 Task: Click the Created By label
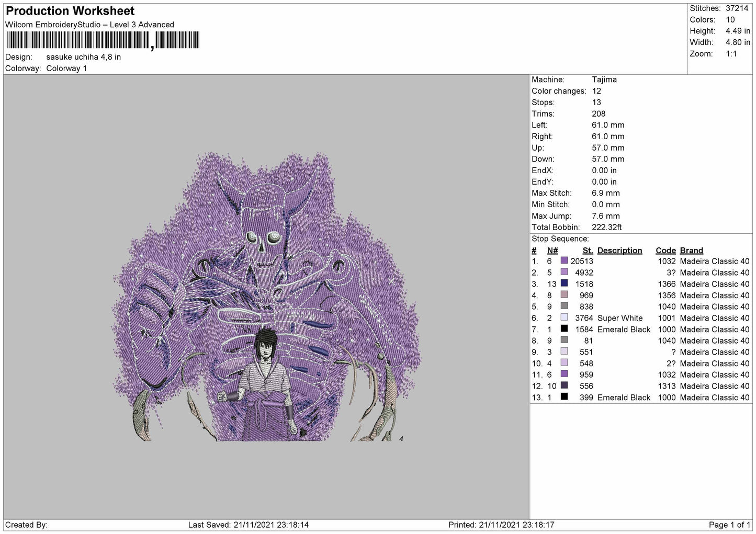coord(26,525)
